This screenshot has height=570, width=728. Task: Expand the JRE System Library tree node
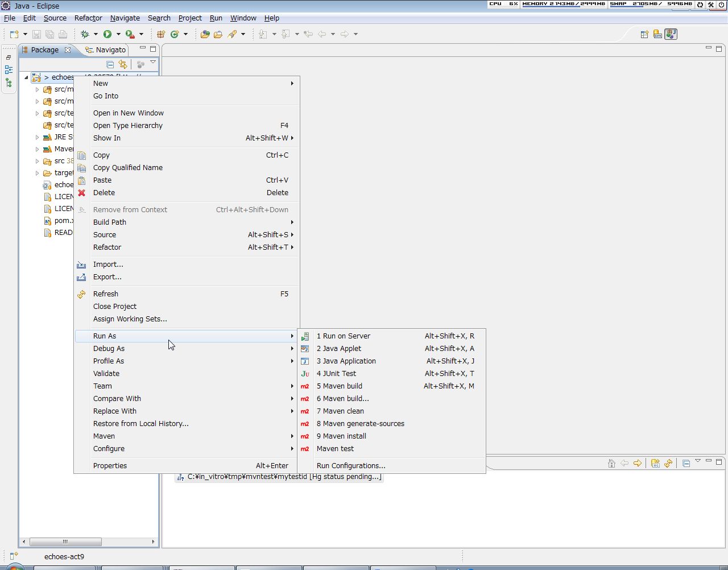point(38,137)
